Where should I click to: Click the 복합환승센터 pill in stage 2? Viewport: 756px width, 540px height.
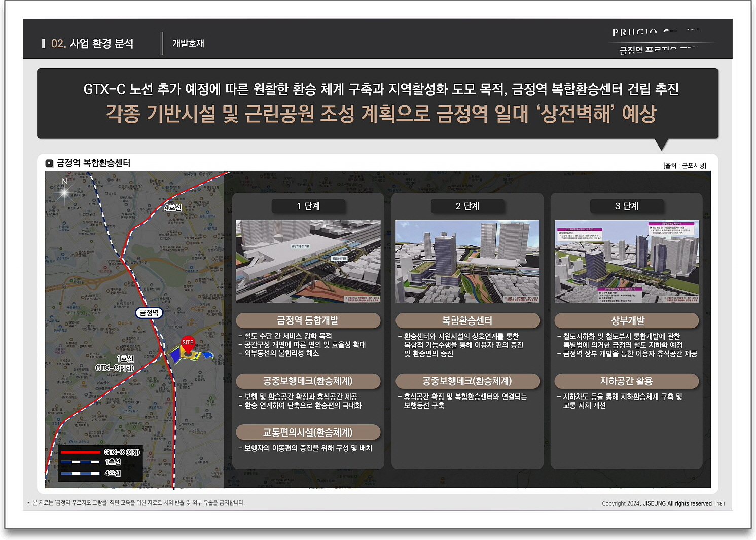pos(467,320)
